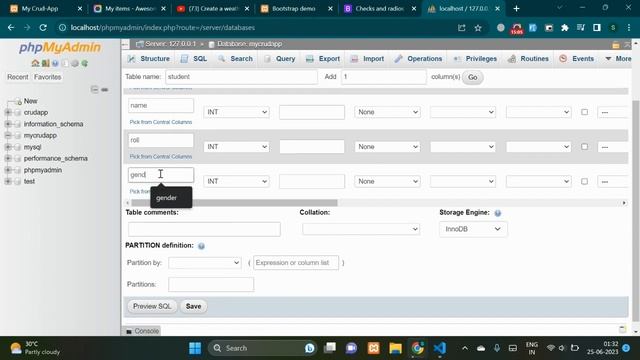
Task: Expand the More tabs menu
Action: [x=618, y=59]
